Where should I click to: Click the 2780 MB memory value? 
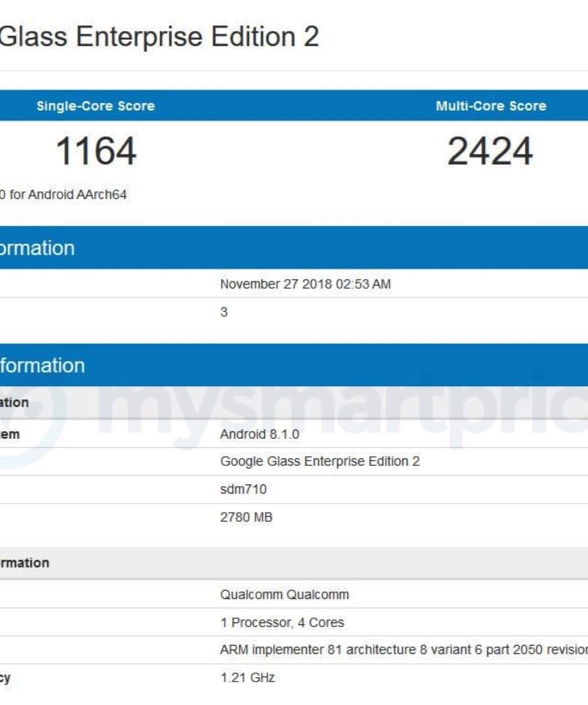click(x=246, y=517)
